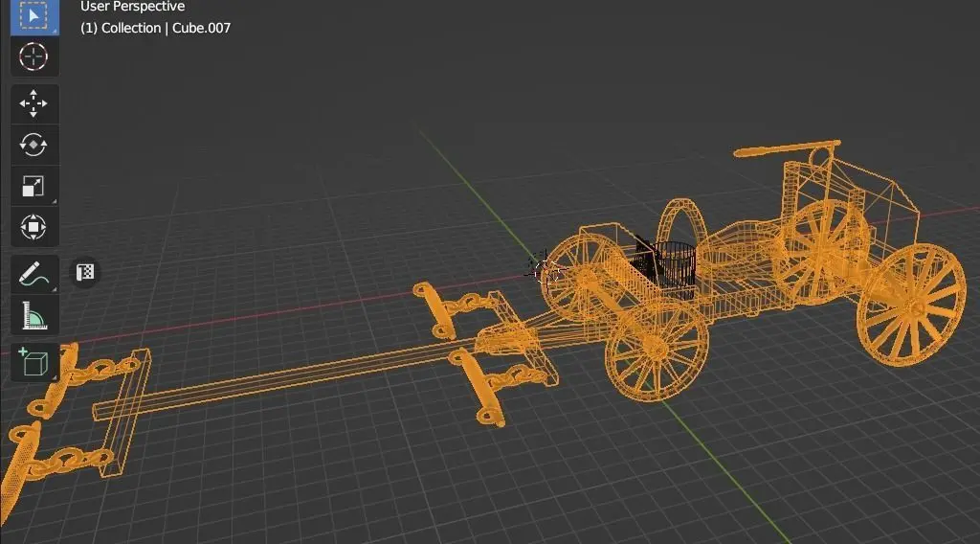Click '(1) Collection | Cube.007' object label
Screen dimensions: 980x544
tap(156, 28)
